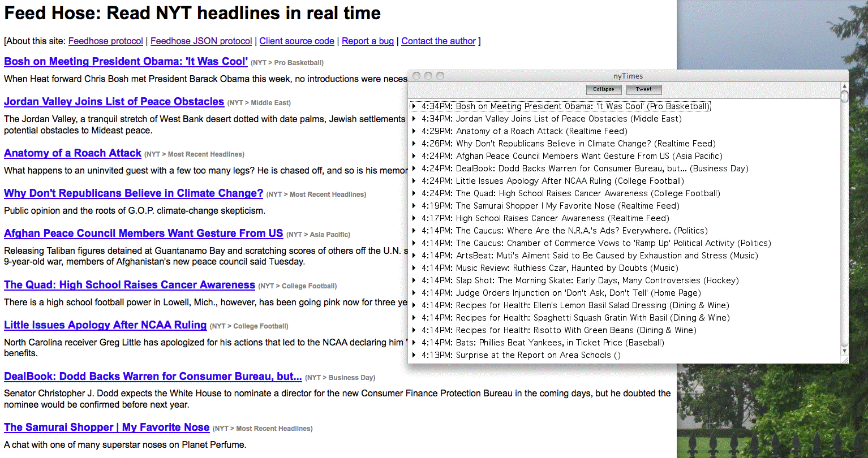Click the Collapse button in nyTimes window
Screen dimensions: 868x458
[x=604, y=89]
